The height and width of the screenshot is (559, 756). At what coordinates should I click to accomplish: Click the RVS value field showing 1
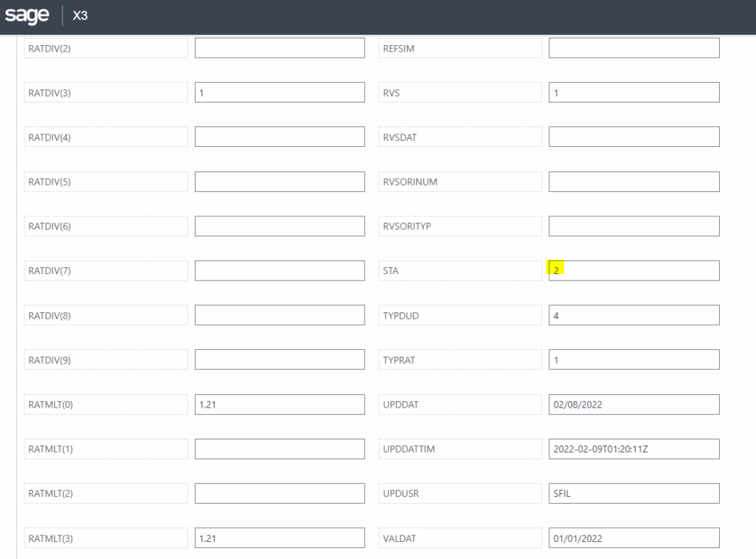pos(633,92)
